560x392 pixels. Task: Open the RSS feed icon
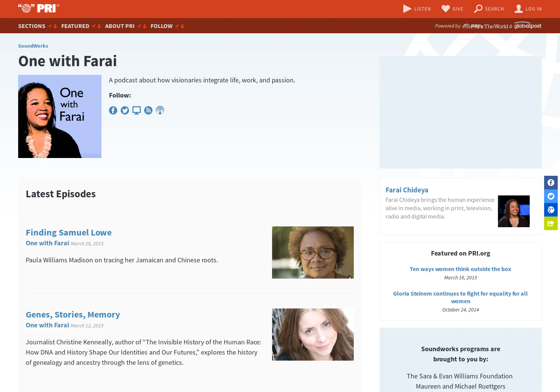point(148,110)
